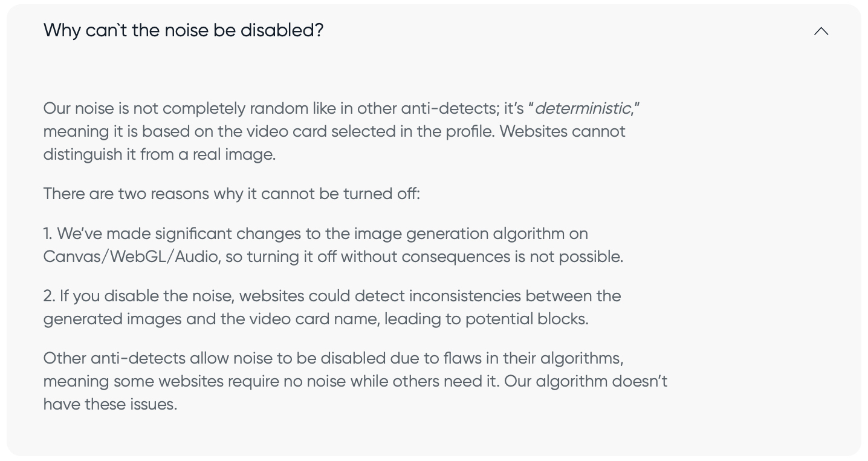
Task: Click the italic word 'deterministic'
Action: click(583, 108)
